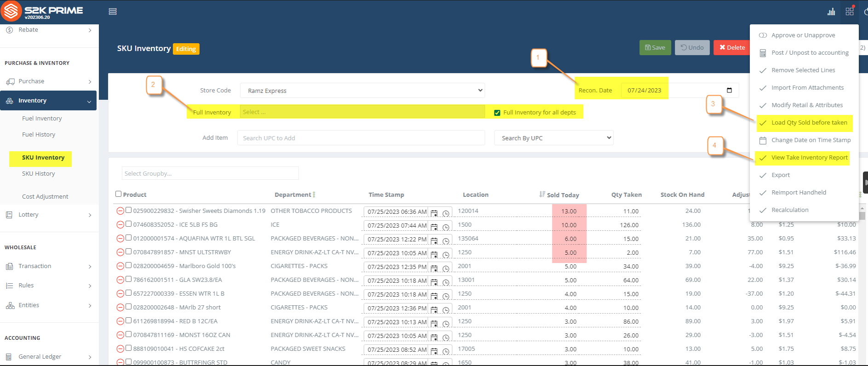Check the RED B 12C/EA row checkbox
868x366 pixels.
129,320
